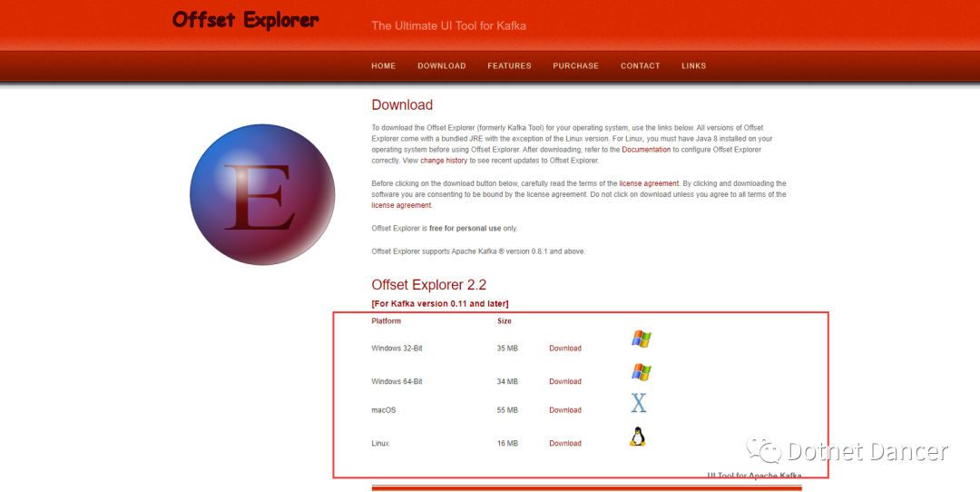Click the Linux penguin icon
The image size is (980, 492).
637,437
